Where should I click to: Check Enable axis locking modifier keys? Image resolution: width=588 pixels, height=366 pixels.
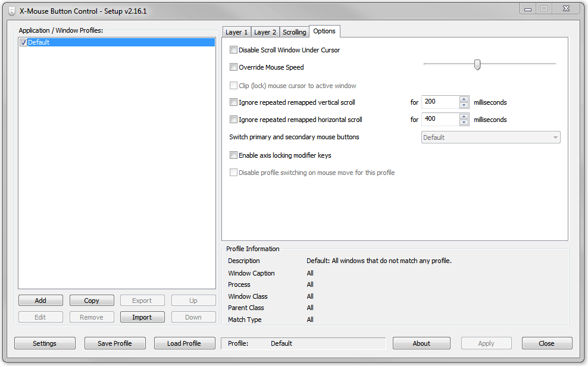[x=233, y=155]
